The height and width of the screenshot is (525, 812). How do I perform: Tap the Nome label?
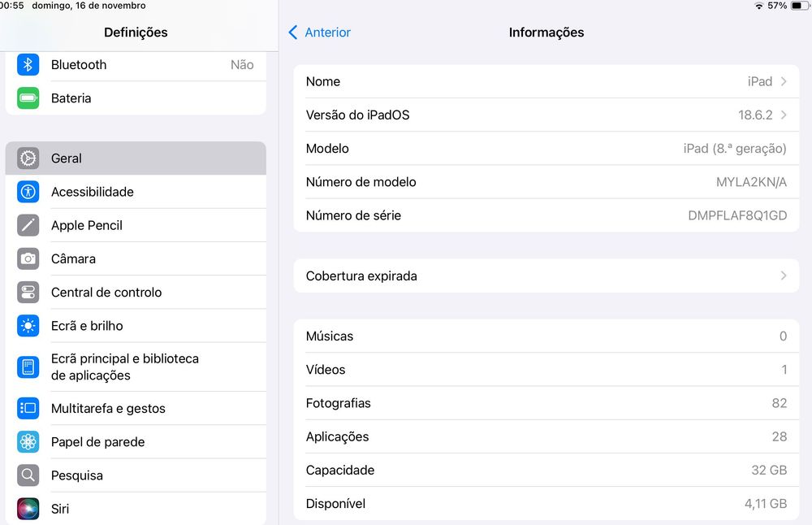coord(323,81)
